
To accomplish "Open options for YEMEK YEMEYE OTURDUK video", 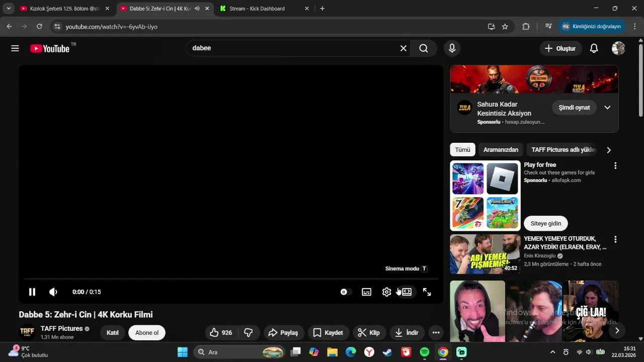I will [x=615, y=239].
